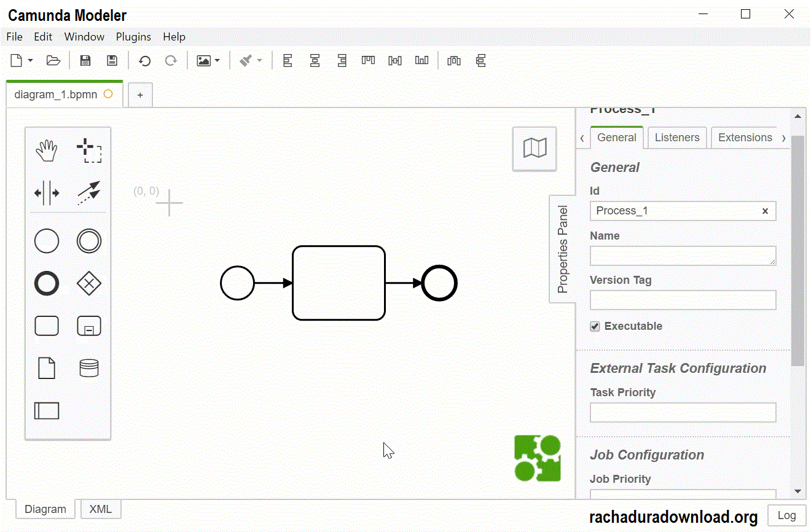
Task: Click properties panel scrollbar down arrow
Action: pyautogui.click(x=797, y=491)
